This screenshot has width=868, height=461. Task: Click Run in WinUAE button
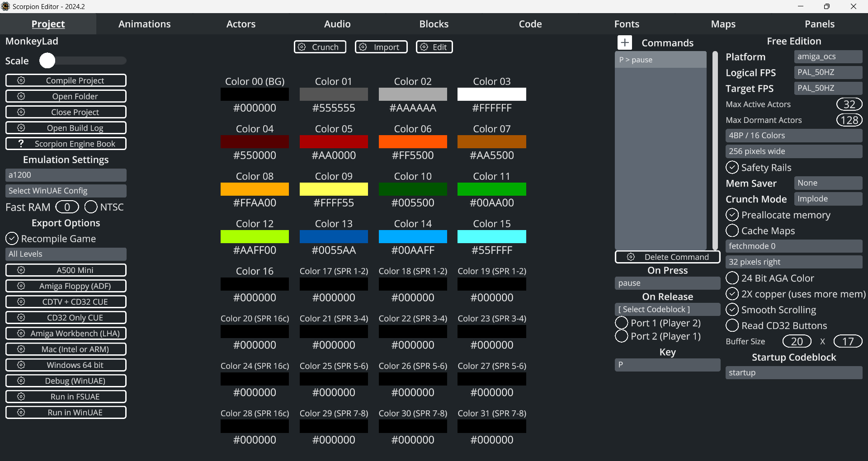(66, 413)
